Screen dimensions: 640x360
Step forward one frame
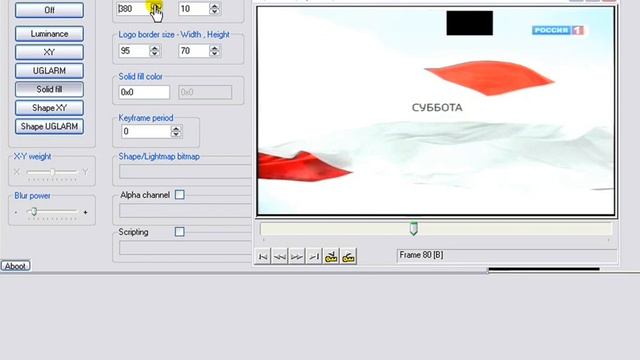[x=297, y=257]
